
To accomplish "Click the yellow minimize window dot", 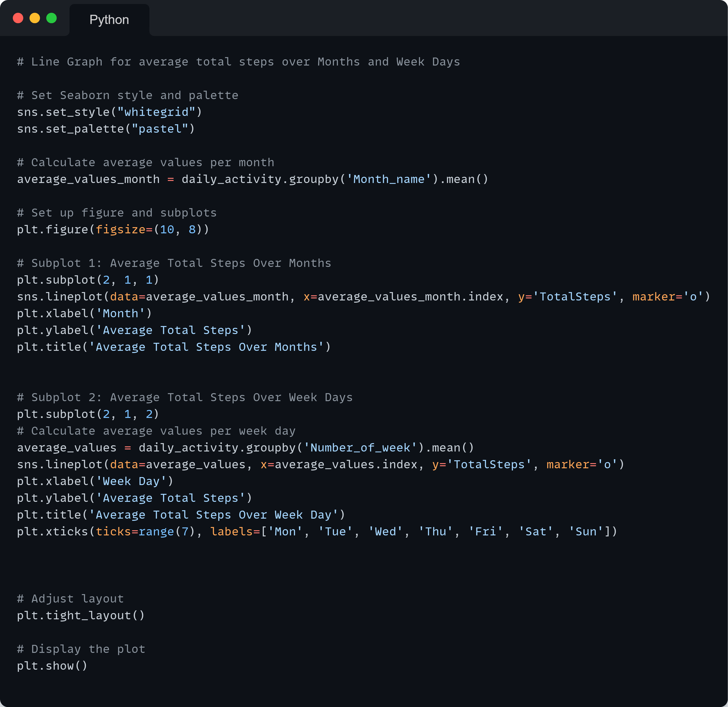I will tap(35, 18).
